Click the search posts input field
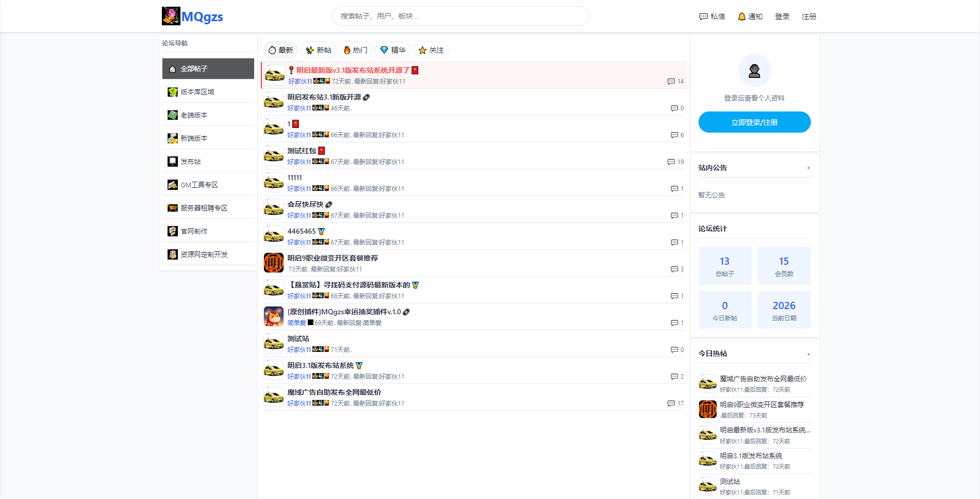 (x=460, y=16)
